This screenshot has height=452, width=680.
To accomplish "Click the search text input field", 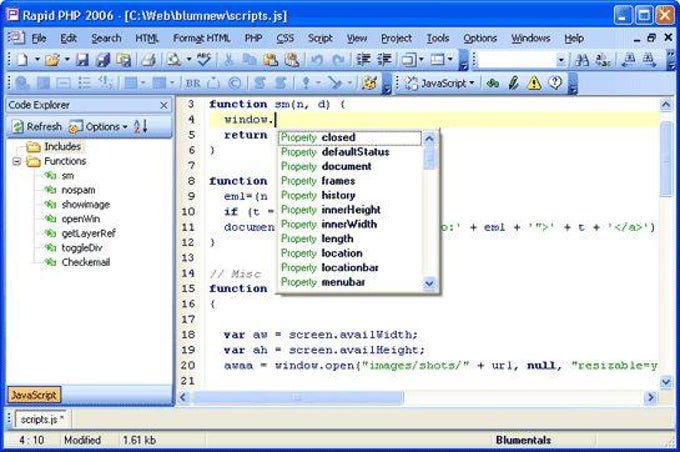I will tap(517, 60).
